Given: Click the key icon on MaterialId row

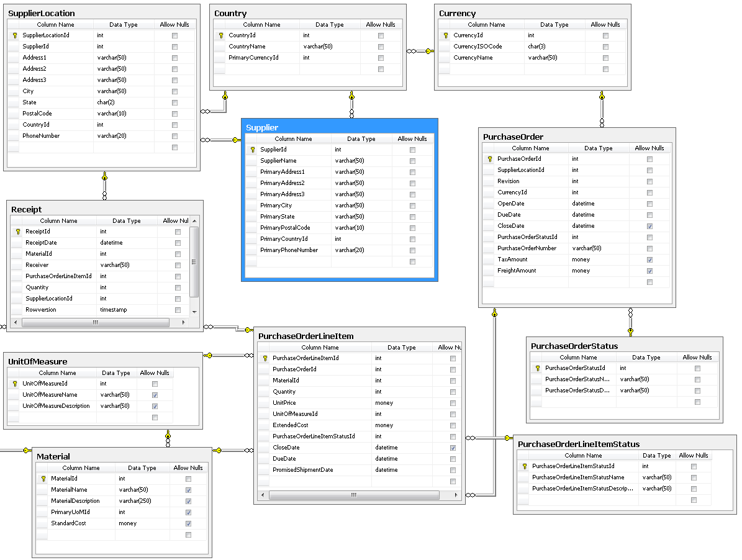Looking at the screenshot, I should 42,478.
